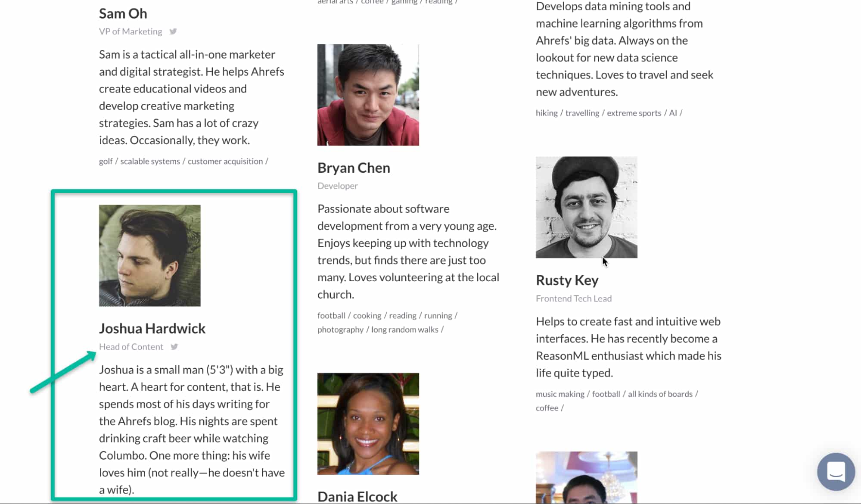Viewport: 861px width, 504px height.
Task: Click Bryan Chen's Developer role label
Action: click(338, 185)
